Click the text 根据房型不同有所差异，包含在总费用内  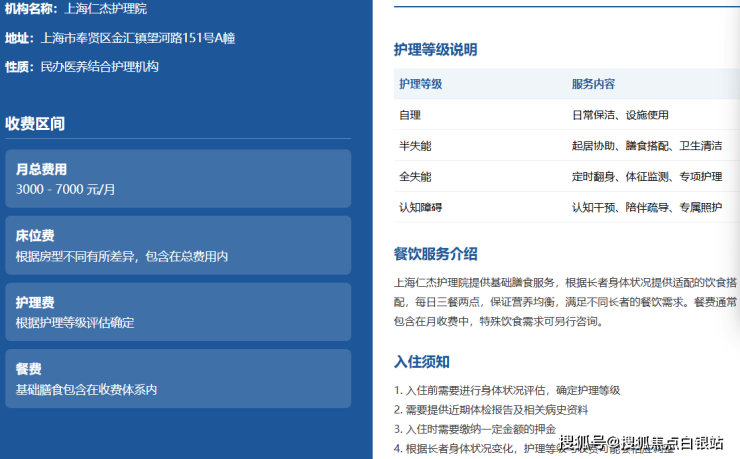(x=122, y=256)
